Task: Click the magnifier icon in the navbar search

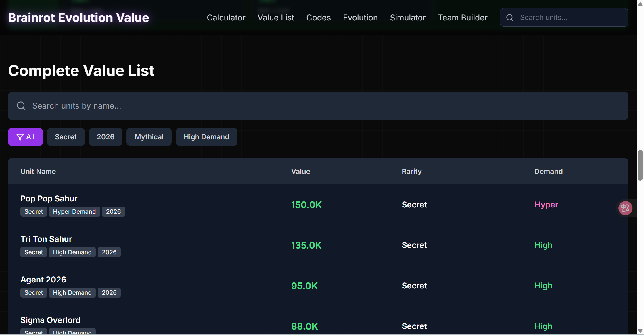Action: coord(509,17)
